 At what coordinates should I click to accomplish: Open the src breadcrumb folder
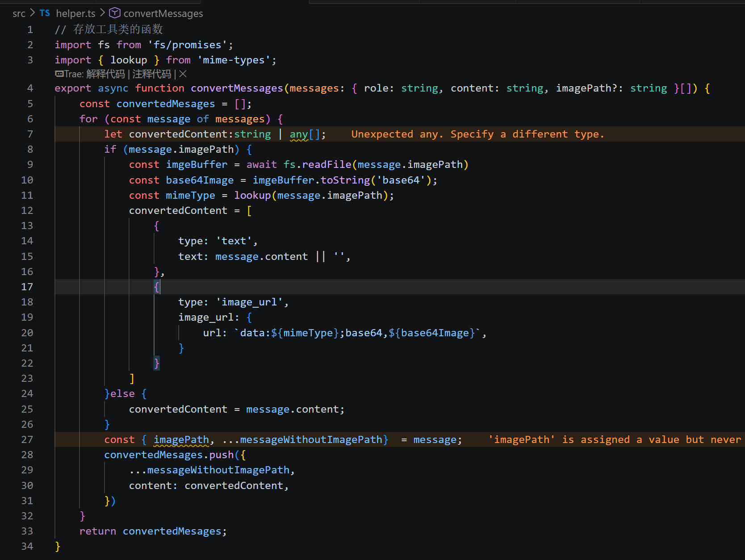[x=19, y=13]
